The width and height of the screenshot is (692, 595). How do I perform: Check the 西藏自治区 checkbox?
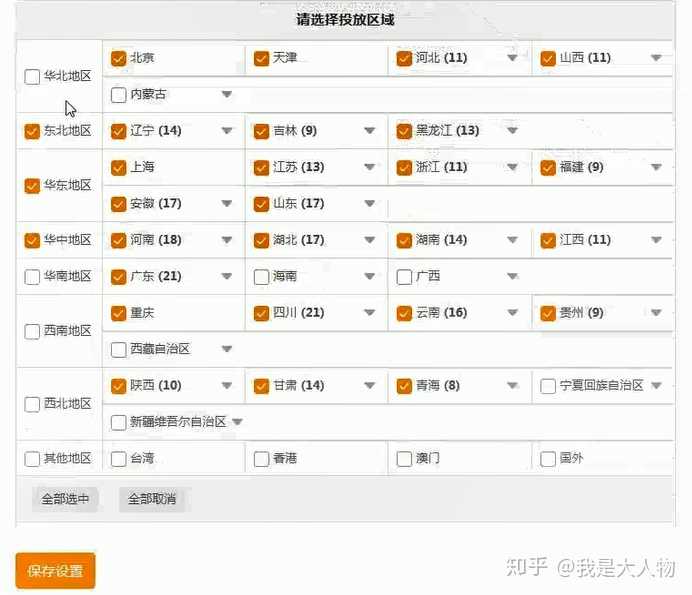click(x=119, y=350)
